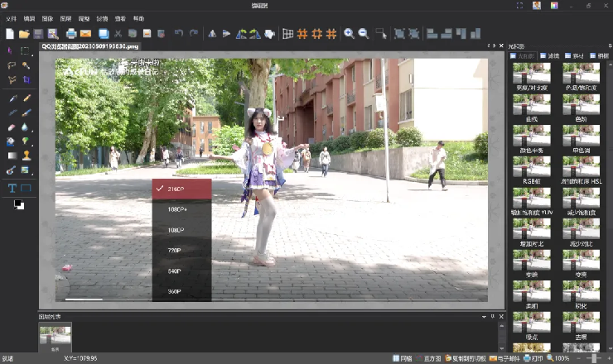Select the rectangular Marquee selection tool
The width and height of the screenshot is (613, 364).
[25, 50]
